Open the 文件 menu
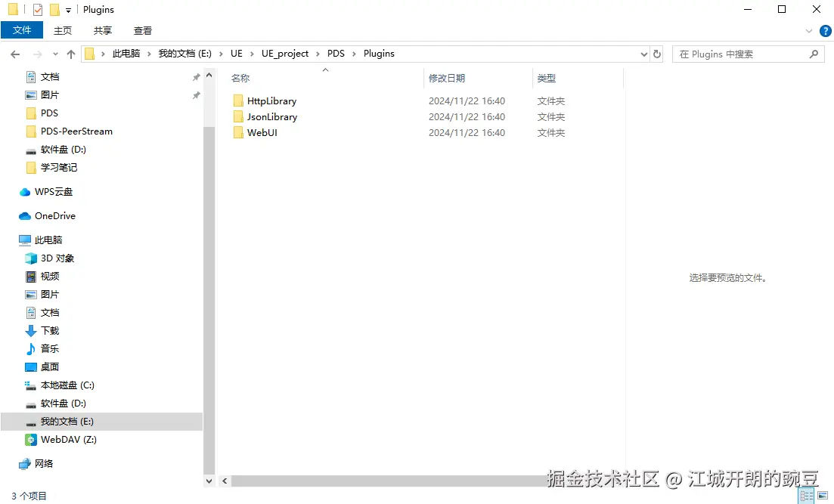The width and height of the screenshot is (834, 504). click(x=22, y=29)
